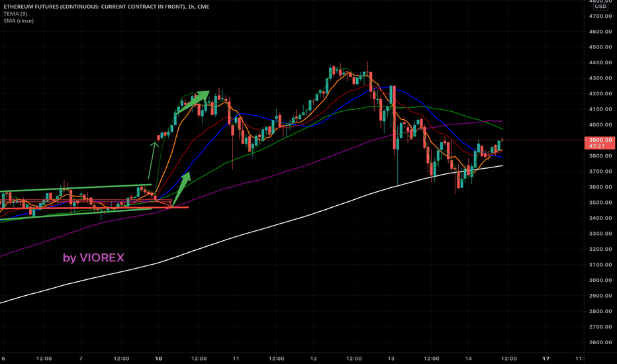Click the 3100.00 price axis label

(600, 265)
